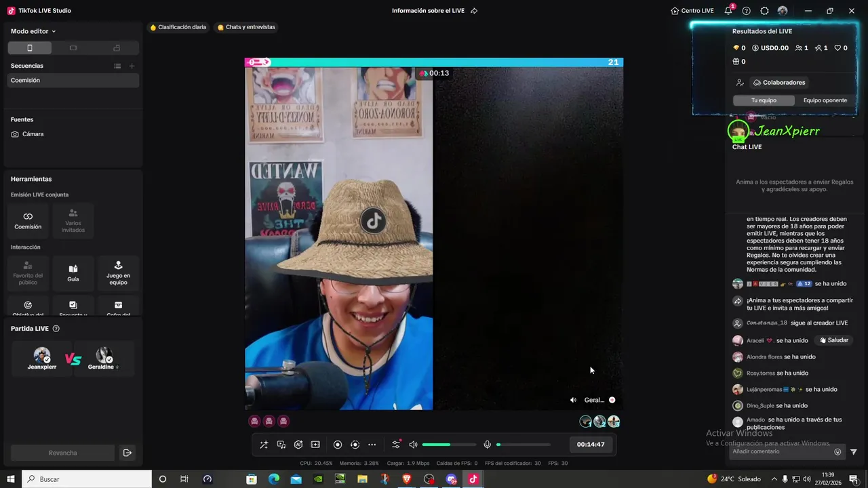Open the weather widget 24°C Soleado
Viewport: 868px width, 488px height.
(x=734, y=479)
